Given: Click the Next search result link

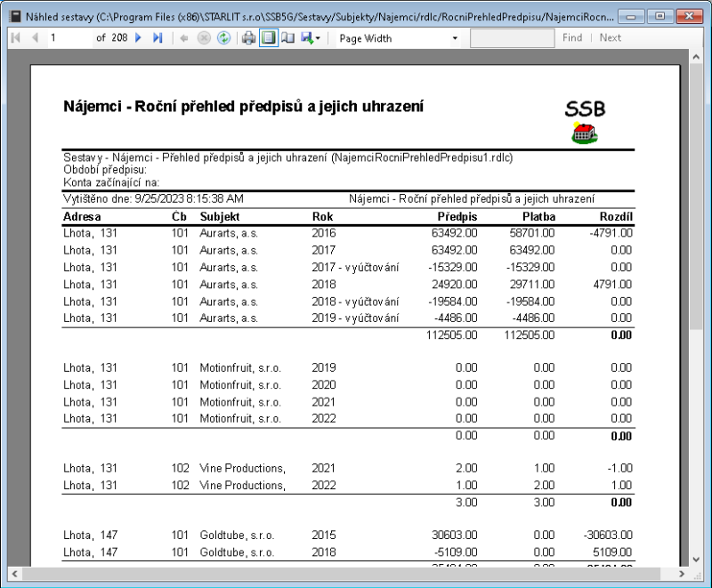Looking at the screenshot, I should [x=611, y=38].
